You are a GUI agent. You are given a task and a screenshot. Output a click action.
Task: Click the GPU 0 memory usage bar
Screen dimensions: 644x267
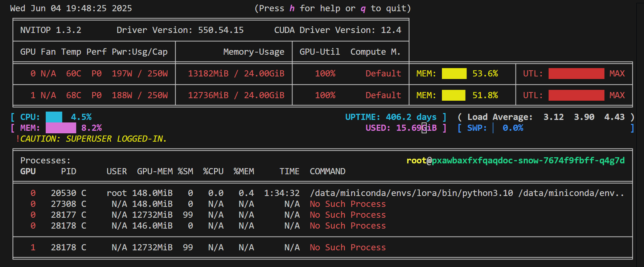[454, 74]
